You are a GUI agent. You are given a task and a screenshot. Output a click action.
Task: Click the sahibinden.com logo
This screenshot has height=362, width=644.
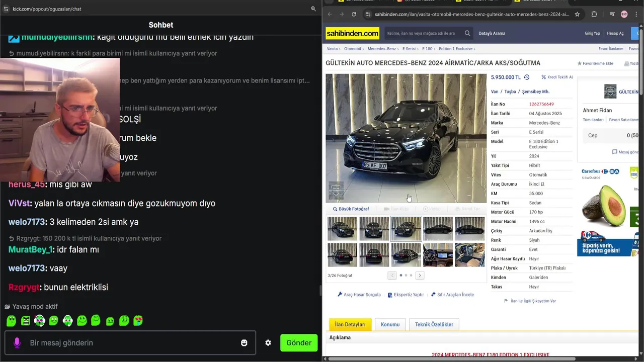pos(352,33)
